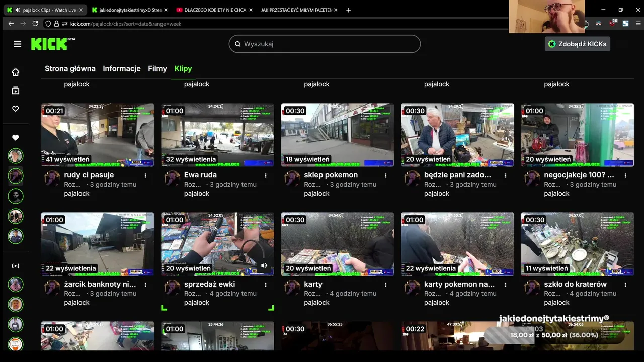Click pajalock name under 'rudy ci pasuje'
Screen dimensions: 644x362
[76, 194]
